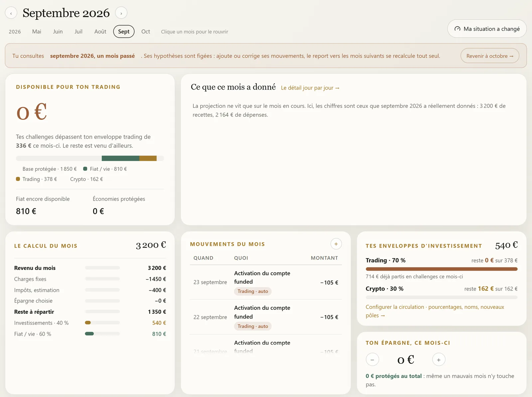Select the Sept month tab
The height and width of the screenshot is (397, 532).
click(124, 32)
